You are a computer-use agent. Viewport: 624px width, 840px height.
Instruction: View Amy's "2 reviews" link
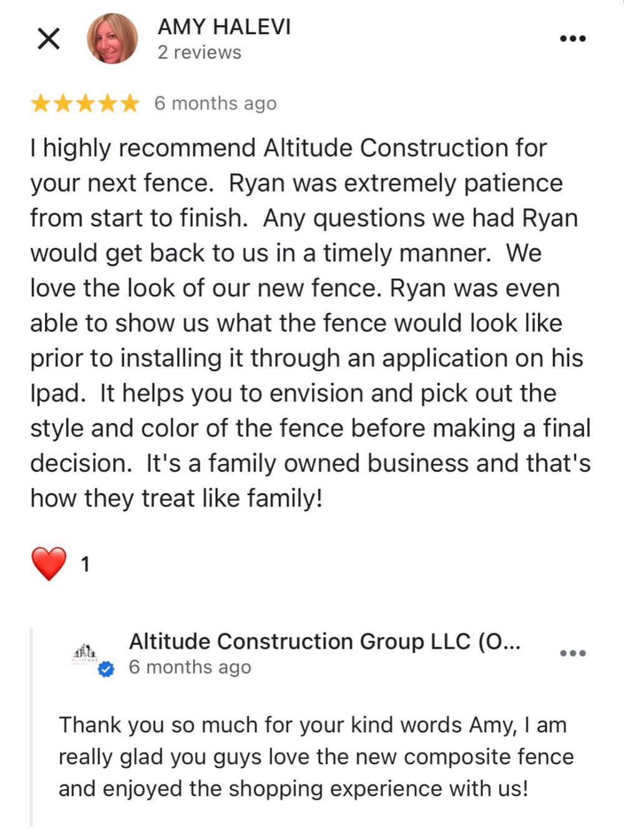click(199, 52)
